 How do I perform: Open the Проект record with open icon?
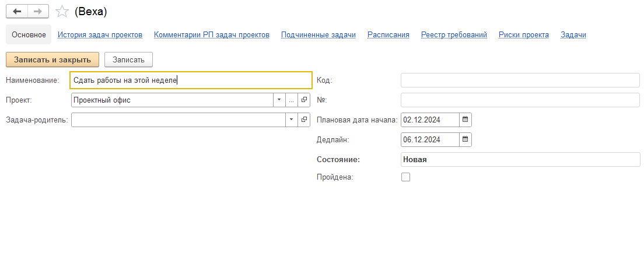click(x=304, y=100)
